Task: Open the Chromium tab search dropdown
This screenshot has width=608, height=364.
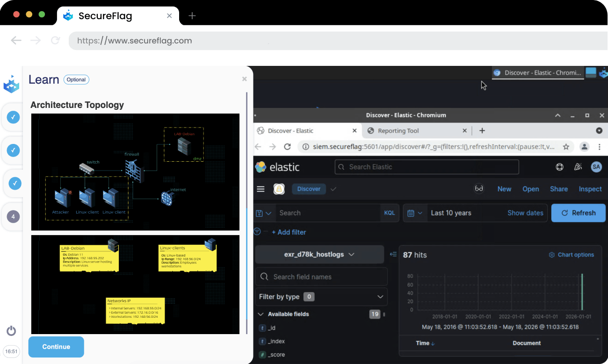Action: [x=599, y=131]
